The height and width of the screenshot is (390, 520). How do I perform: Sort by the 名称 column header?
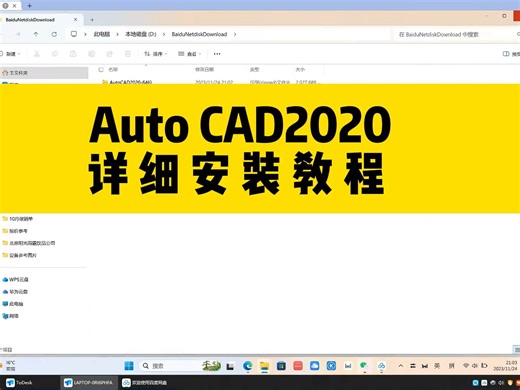coord(113,69)
